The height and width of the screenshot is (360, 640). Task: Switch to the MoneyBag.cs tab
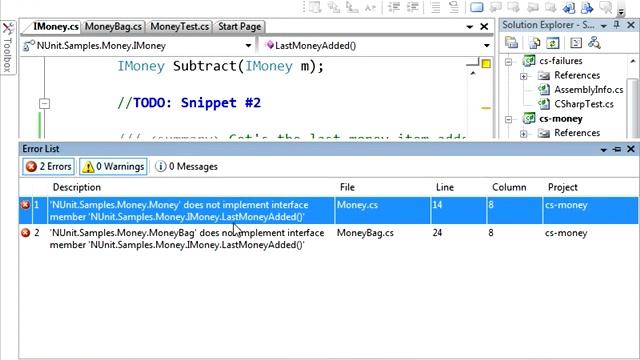(x=113, y=27)
